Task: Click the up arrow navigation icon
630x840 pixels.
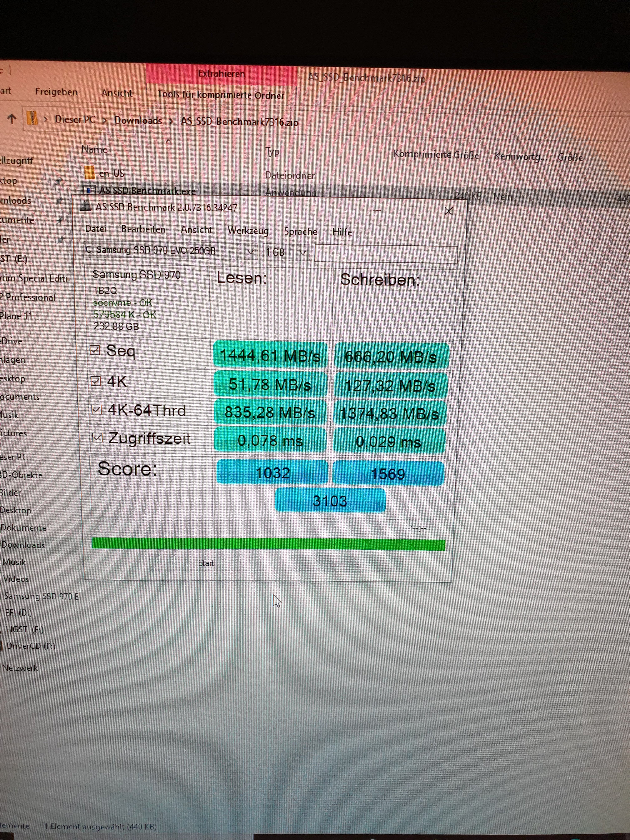Action: pos(12,119)
